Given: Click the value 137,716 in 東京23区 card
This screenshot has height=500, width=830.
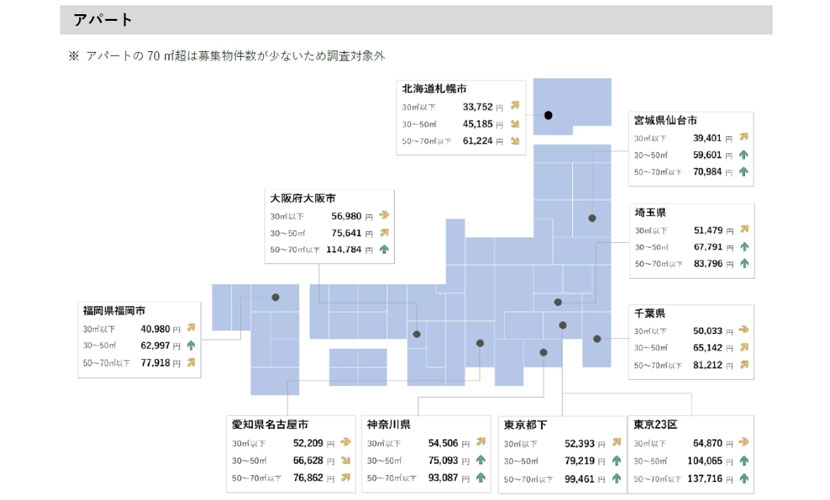Looking at the screenshot, I should click(x=705, y=478).
